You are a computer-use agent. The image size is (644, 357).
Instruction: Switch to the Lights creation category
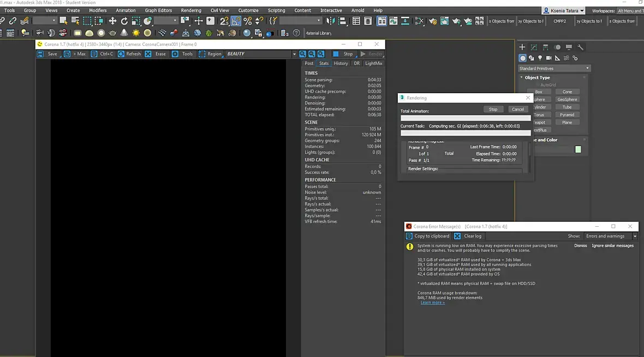coord(540,58)
